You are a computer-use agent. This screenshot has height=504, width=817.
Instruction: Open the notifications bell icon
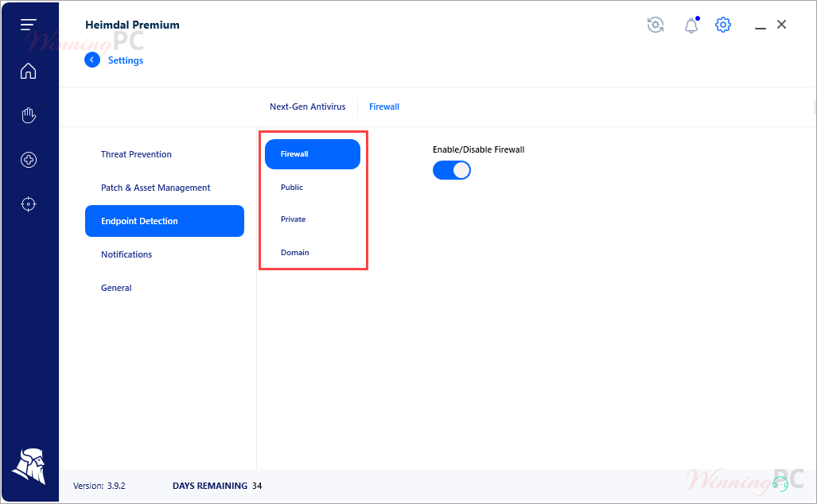coord(691,25)
